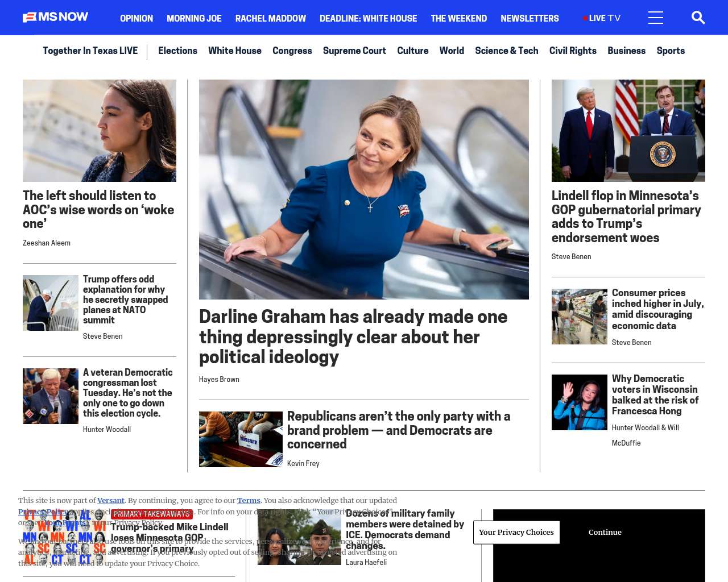Viewport: 728px width, 582px height.
Task: Read consumer prices inched higher article
Action: click(657, 309)
